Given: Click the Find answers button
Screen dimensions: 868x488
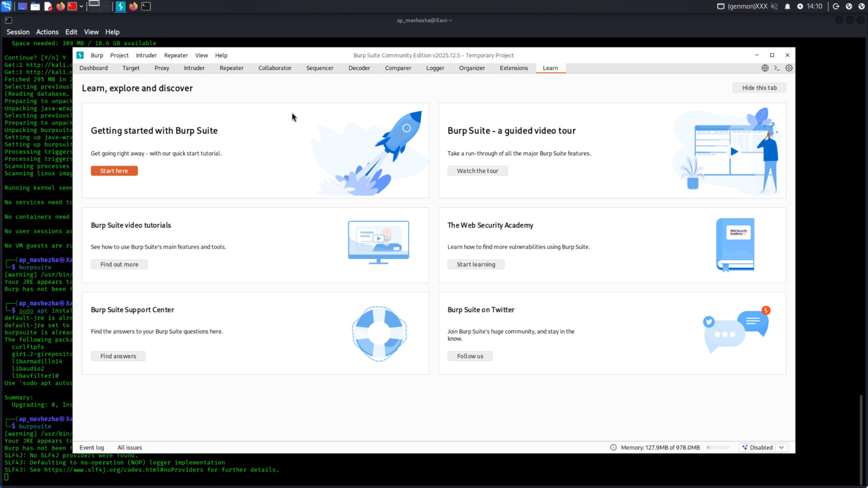Looking at the screenshot, I should pyautogui.click(x=118, y=356).
